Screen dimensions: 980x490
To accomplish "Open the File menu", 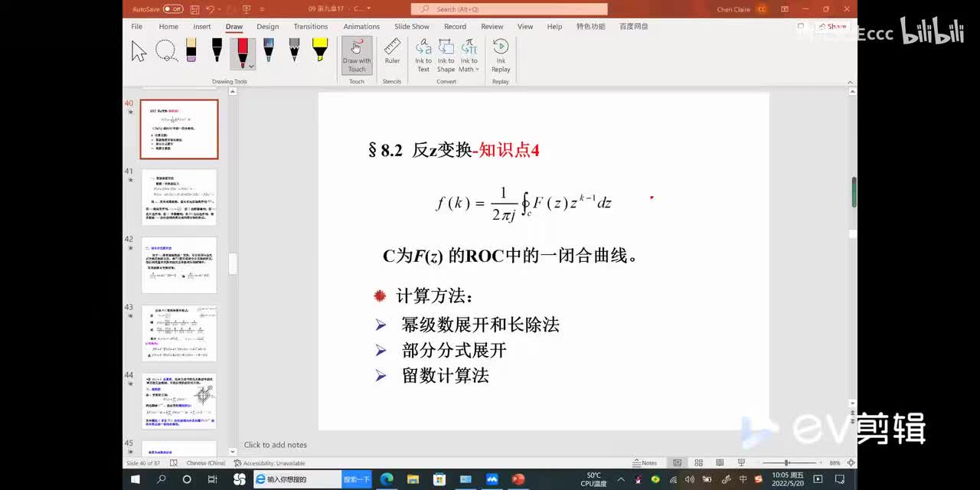I will click(136, 26).
